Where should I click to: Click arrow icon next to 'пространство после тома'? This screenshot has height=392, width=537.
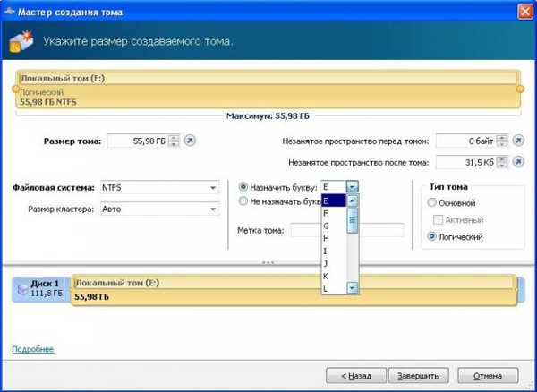point(518,162)
